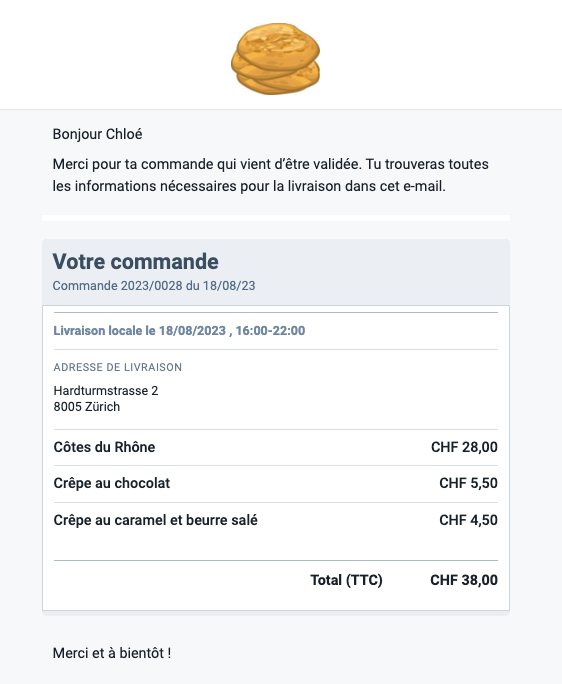Click 'Crêpe au caramel et beurre salé' item
562x684 pixels.
[x=155, y=520]
